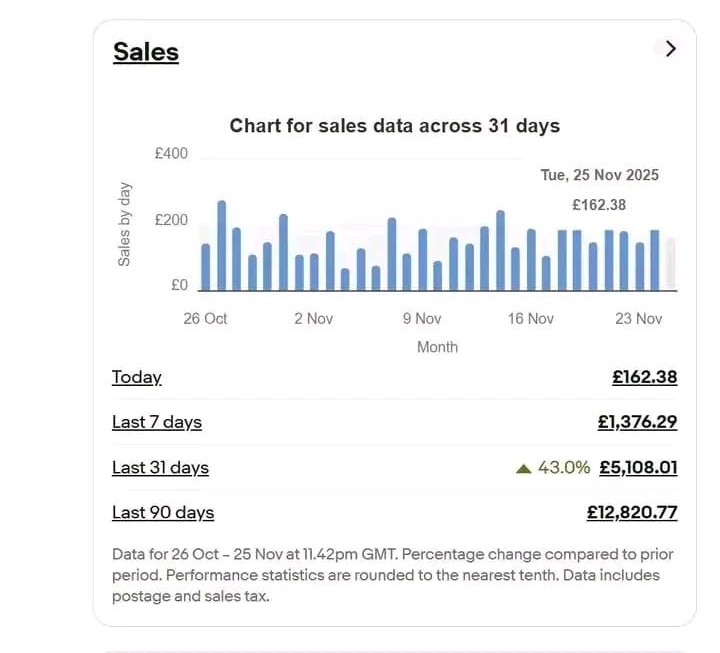The height and width of the screenshot is (653, 720).
Task: Click the £5,108.01 sales total
Action: 638,467
